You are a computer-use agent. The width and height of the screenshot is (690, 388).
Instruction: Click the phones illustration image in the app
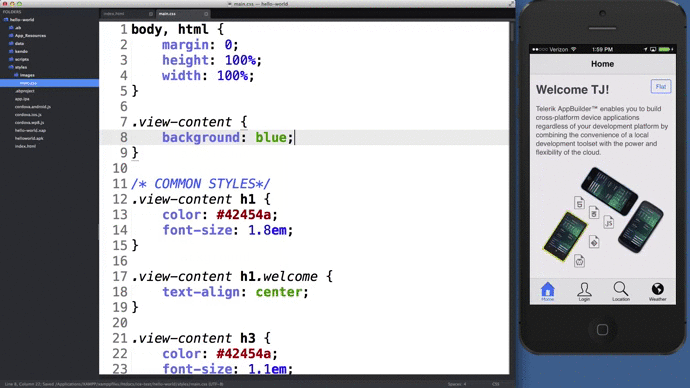tap(603, 218)
